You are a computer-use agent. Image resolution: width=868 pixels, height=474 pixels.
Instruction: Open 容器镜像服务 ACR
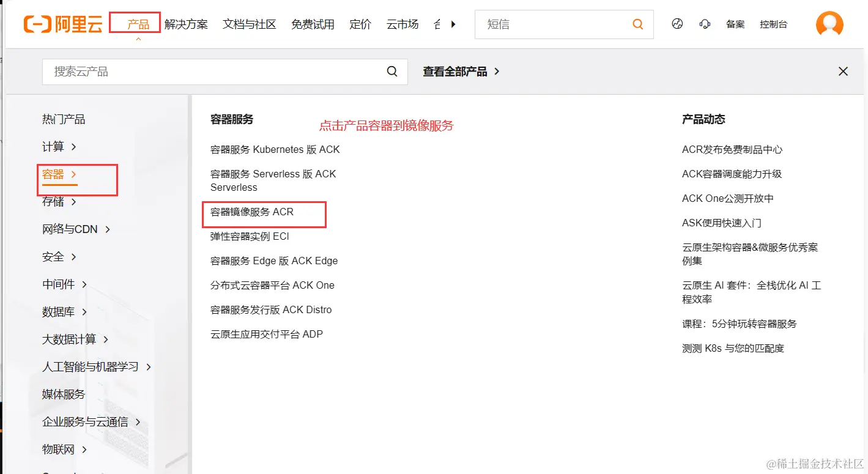coord(252,212)
